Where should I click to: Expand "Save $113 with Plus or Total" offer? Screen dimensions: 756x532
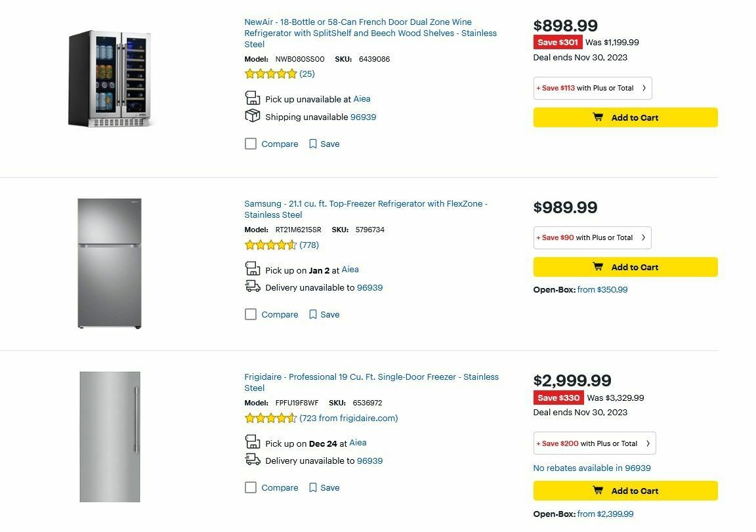click(591, 88)
